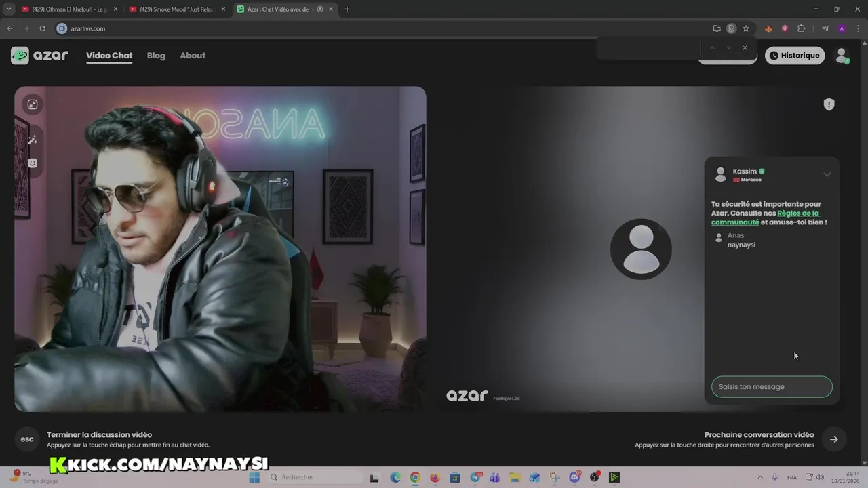The image size is (868, 488).
Task: Open the Video Chat tab
Action: (x=109, y=56)
